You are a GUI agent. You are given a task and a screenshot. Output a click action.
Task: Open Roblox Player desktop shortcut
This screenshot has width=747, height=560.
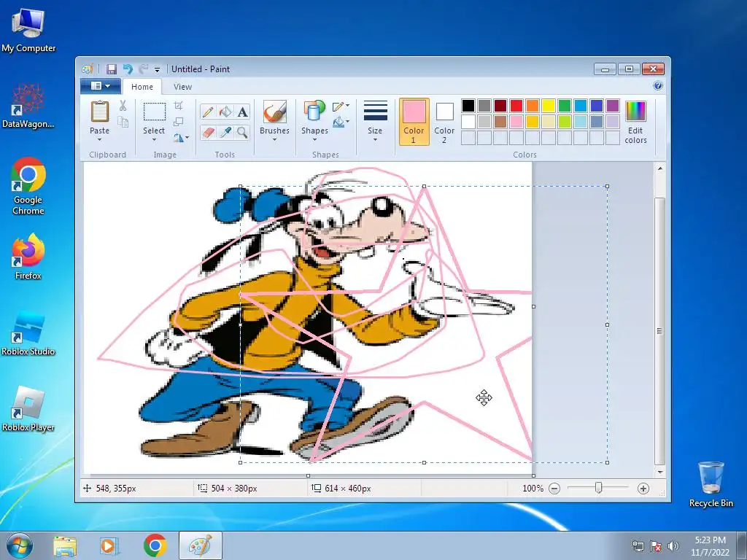pyautogui.click(x=28, y=410)
